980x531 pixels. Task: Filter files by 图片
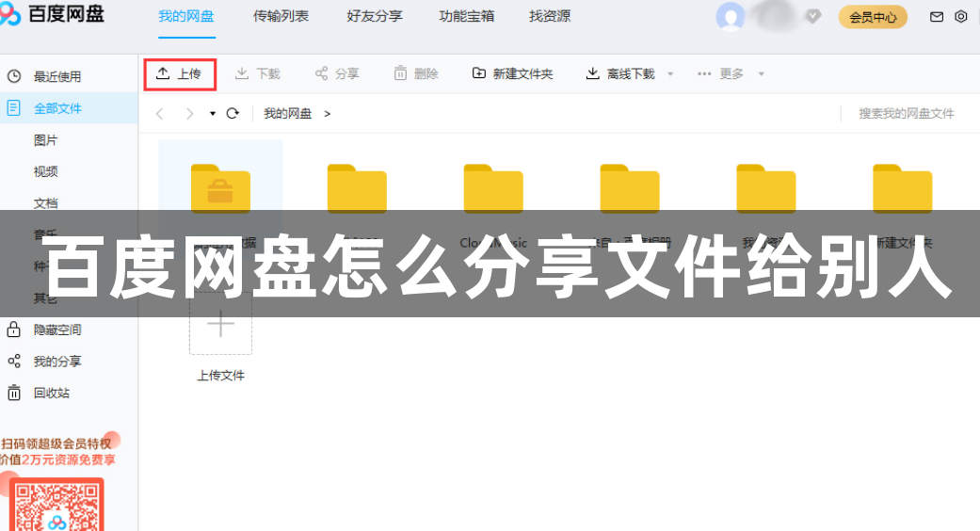coord(45,140)
